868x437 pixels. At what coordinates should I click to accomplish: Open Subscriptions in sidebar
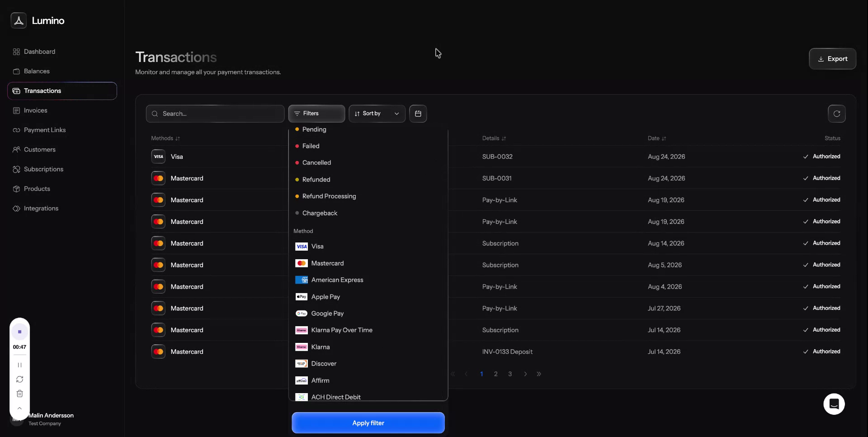(x=62, y=169)
